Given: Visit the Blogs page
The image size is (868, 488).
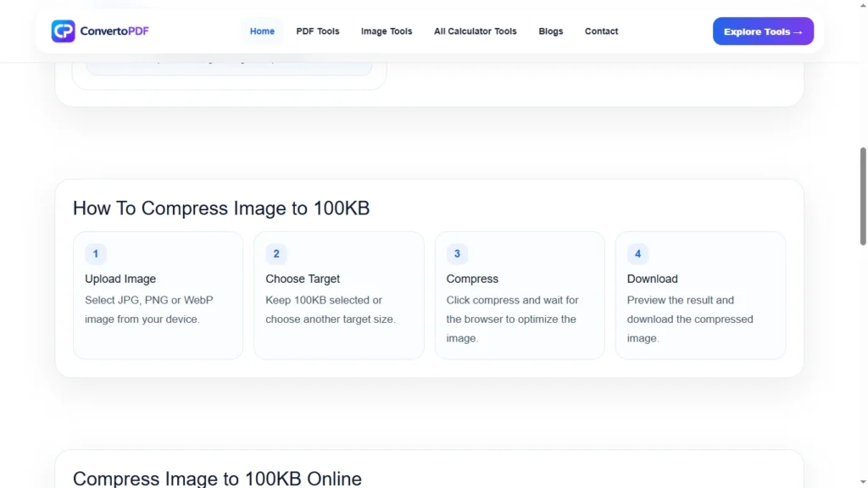Looking at the screenshot, I should [x=551, y=31].
